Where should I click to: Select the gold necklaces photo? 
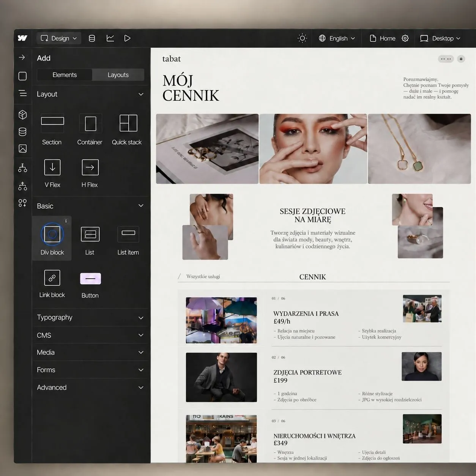(x=419, y=149)
